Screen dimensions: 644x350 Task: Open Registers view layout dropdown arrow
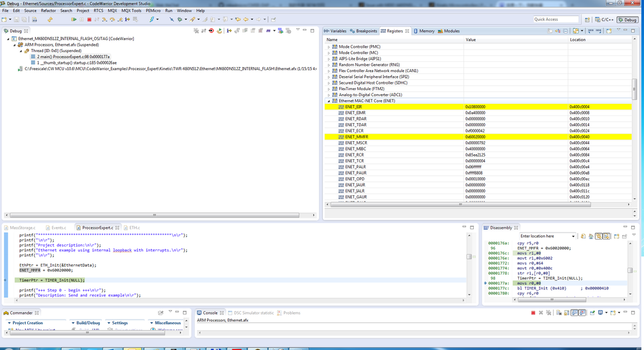[x=582, y=31]
